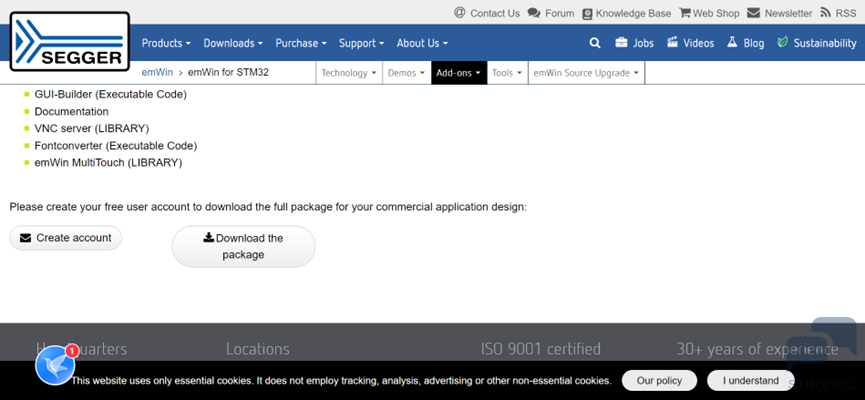The height and width of the screenshot is (400, 865).
Task: Expand the Support menu
Action: click(361, 43)
